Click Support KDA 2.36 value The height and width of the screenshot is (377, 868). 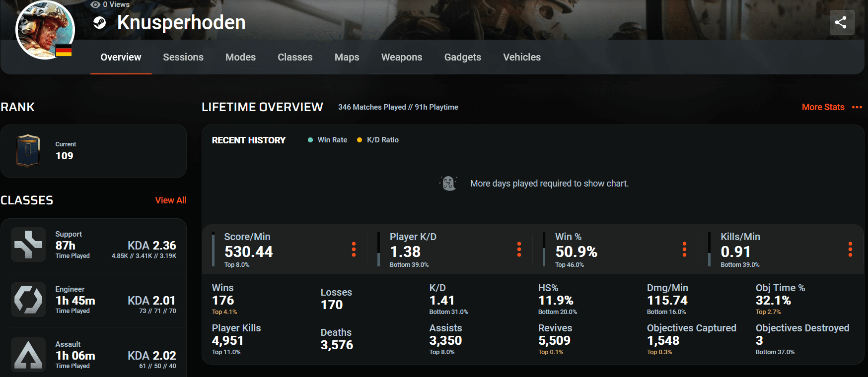click(x=152, y=246)
